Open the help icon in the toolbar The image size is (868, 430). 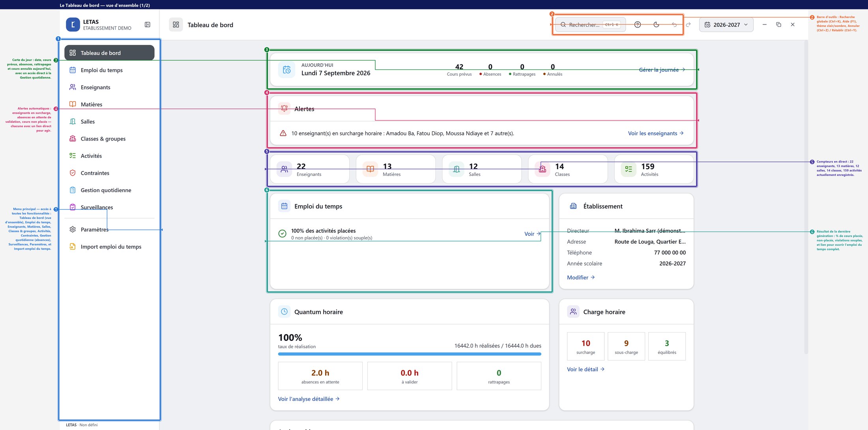coord(637,24)
